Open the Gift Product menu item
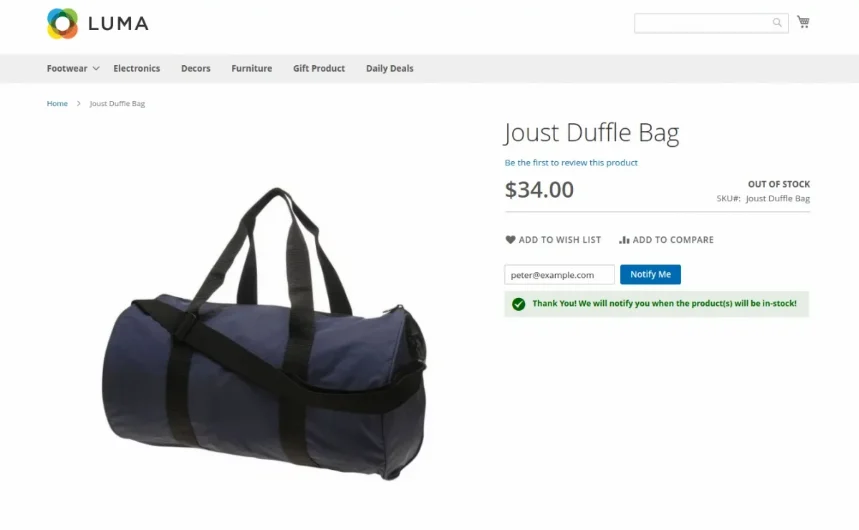 coord(319,69)
